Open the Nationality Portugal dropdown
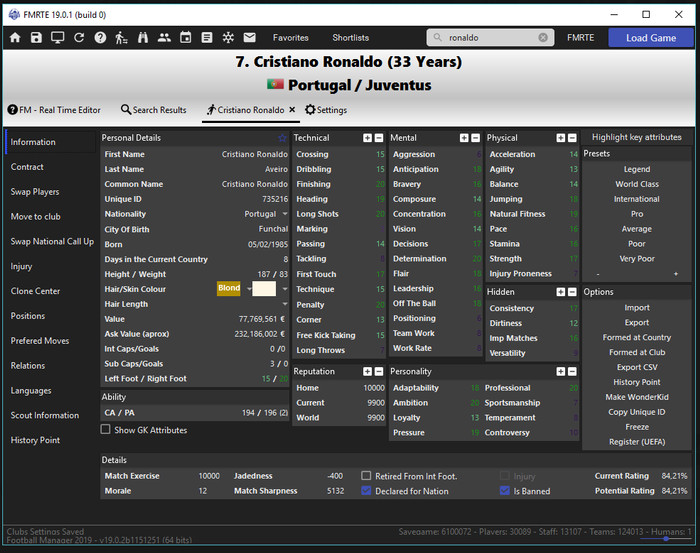Viewport: 700px width, 553px height. (285, 214)
